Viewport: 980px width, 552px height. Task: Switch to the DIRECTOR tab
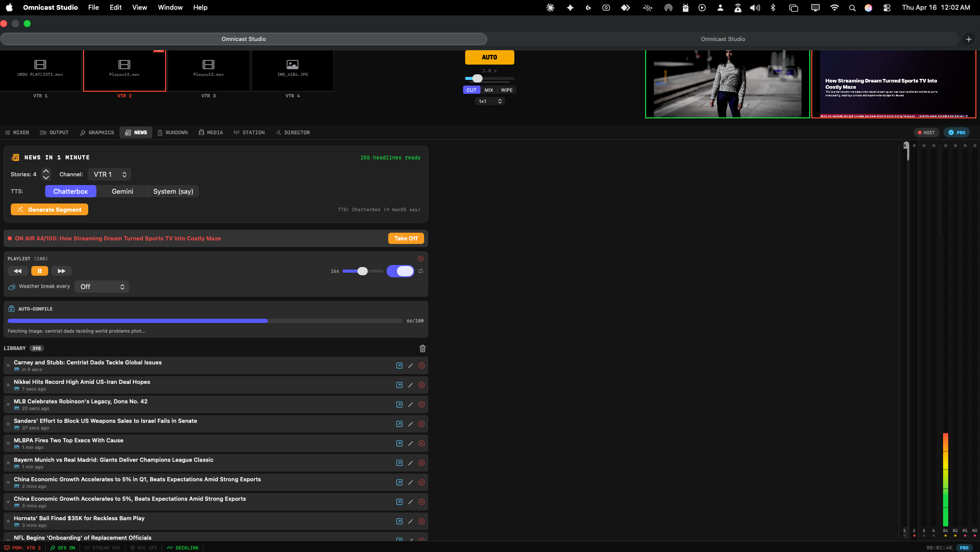point(293,133)
